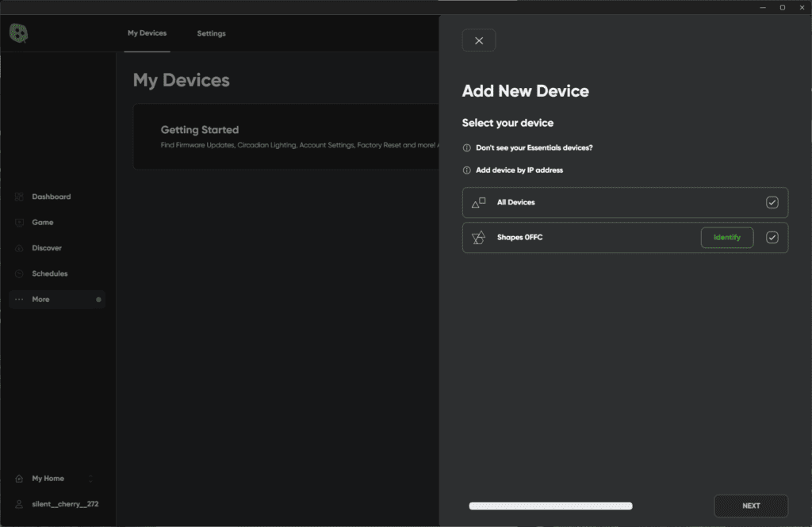The width and height of the screenshot is (812, 527).
Task: Click the Game sidebar icon
Action: click(19, 223)
